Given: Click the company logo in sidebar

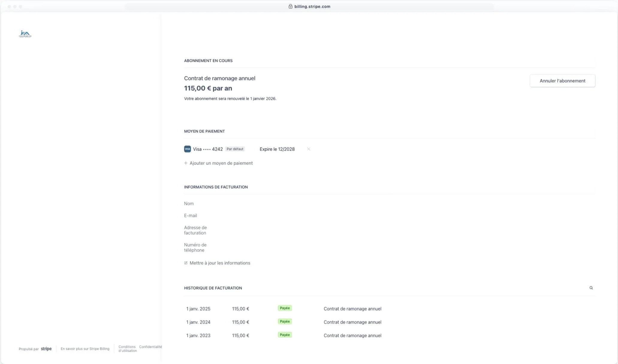Looking at the screenshot, I should pyautogui.click(x=25, y=34).
